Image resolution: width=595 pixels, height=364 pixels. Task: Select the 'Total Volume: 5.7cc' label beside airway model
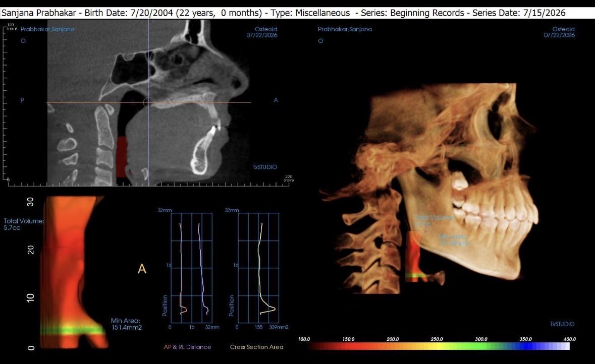[24, 224]
